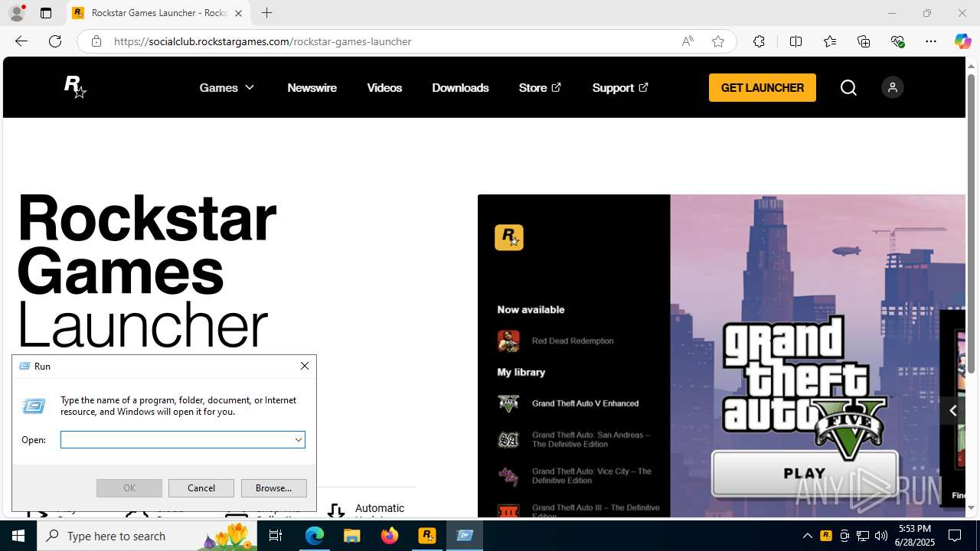The height and width of the screenshot is (551, 980).
Task: Open the Newswire menu item
Action: 312,88
